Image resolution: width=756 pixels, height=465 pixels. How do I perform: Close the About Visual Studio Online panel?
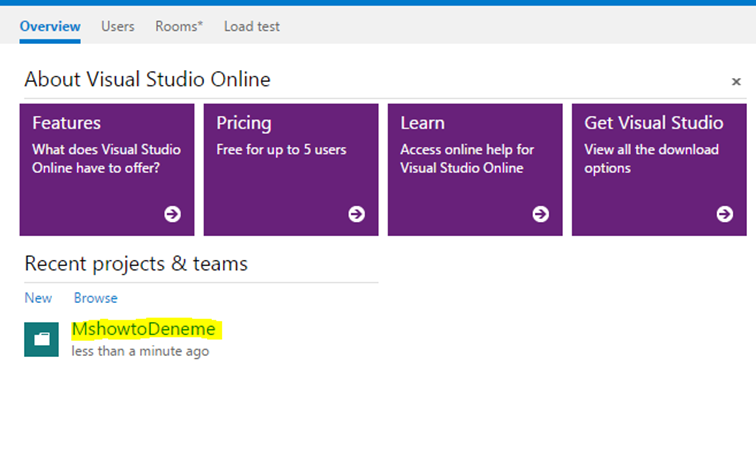[x=736, y=82]
